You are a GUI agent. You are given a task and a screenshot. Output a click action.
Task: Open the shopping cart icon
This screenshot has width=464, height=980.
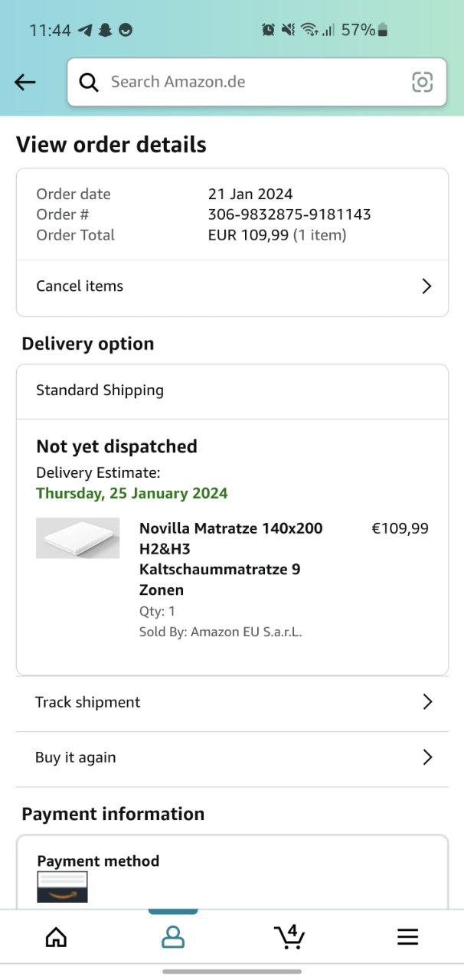pyautogui.click(x=289, y=936)
